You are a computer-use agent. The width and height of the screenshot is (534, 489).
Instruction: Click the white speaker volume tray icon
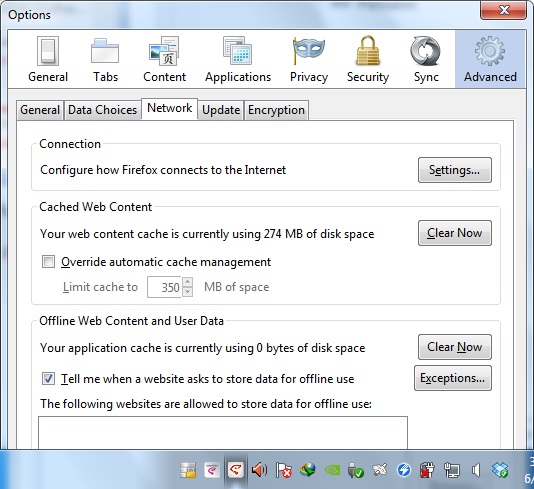pos(476,471)
